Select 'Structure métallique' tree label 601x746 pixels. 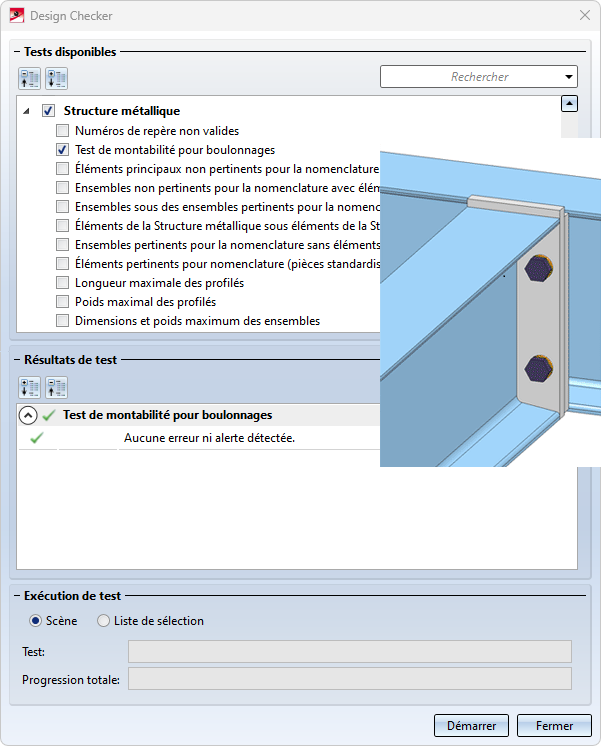pyautogui.click(x=122, y=111)
